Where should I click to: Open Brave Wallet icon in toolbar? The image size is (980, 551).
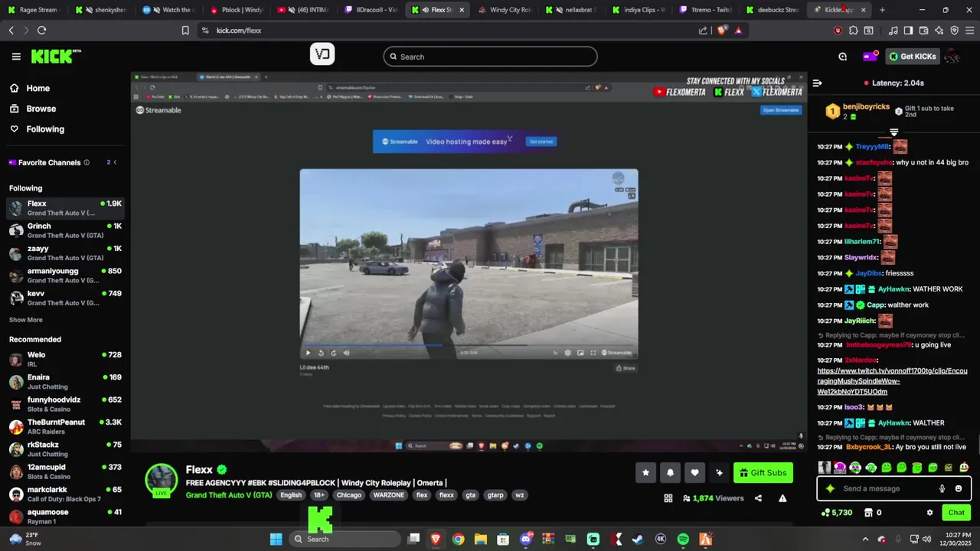click(x=923, y=31)
